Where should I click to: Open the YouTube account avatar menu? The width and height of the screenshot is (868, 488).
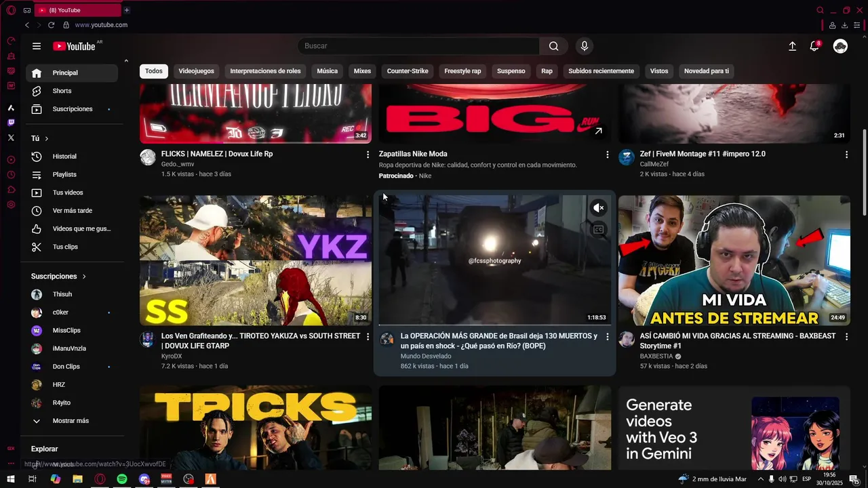point(840,46)
